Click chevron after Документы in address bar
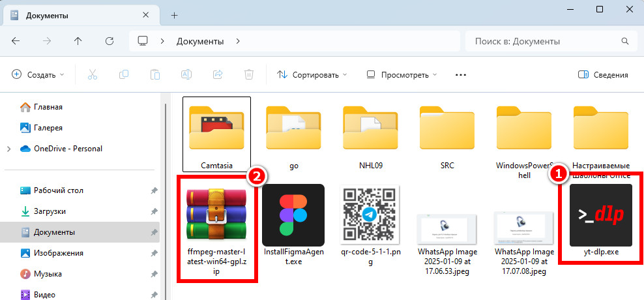 click(238, 41)
